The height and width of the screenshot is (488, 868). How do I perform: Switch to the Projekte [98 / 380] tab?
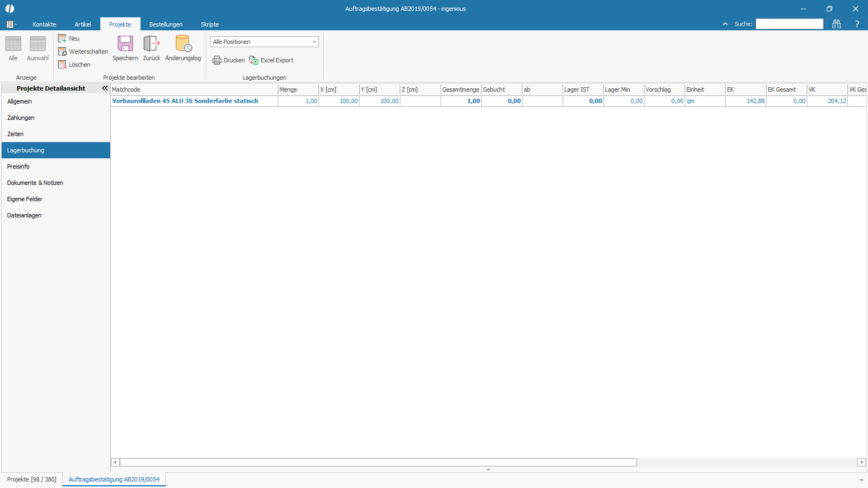point(31,479)
